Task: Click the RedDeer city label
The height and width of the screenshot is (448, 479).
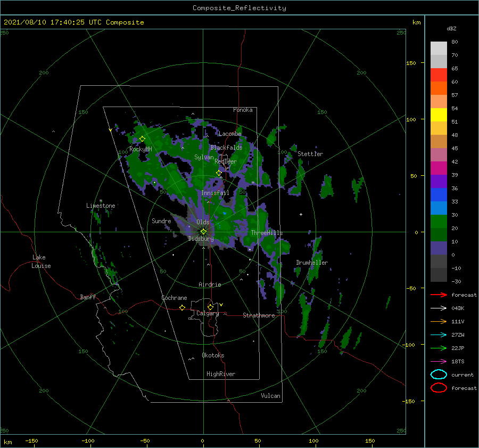Action: (226, 161)
